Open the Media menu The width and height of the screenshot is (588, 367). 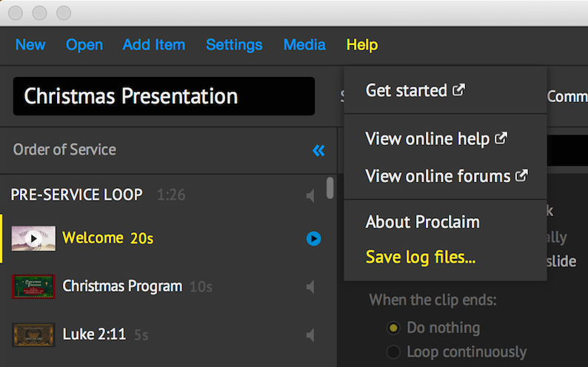pyautogui.click(x=304, y=45)
